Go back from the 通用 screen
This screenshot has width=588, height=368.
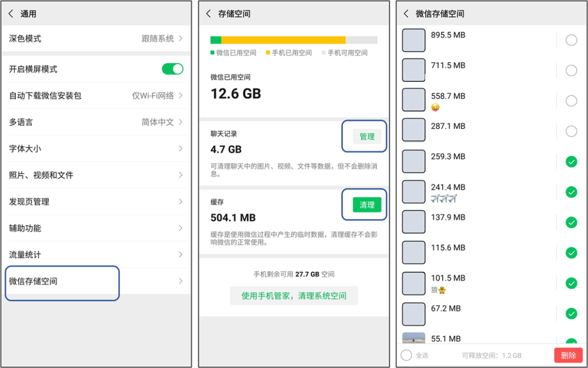pos(11,14)
